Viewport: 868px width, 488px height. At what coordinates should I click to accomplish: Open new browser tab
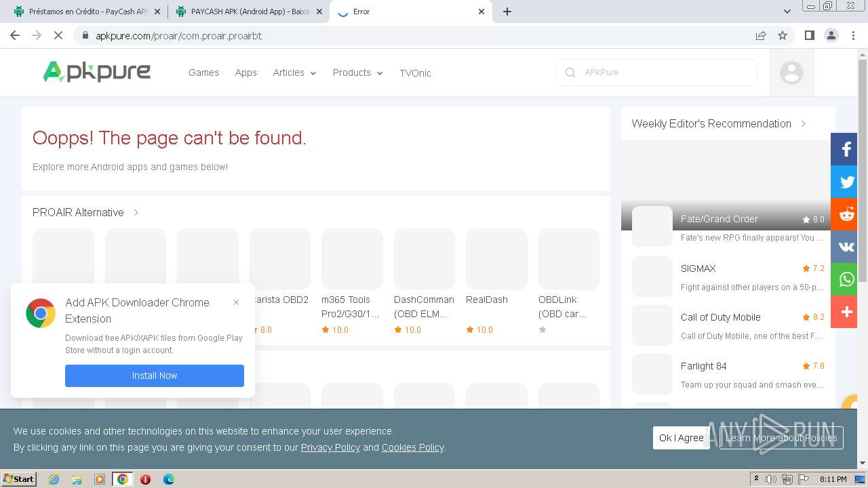click(507, 12)
